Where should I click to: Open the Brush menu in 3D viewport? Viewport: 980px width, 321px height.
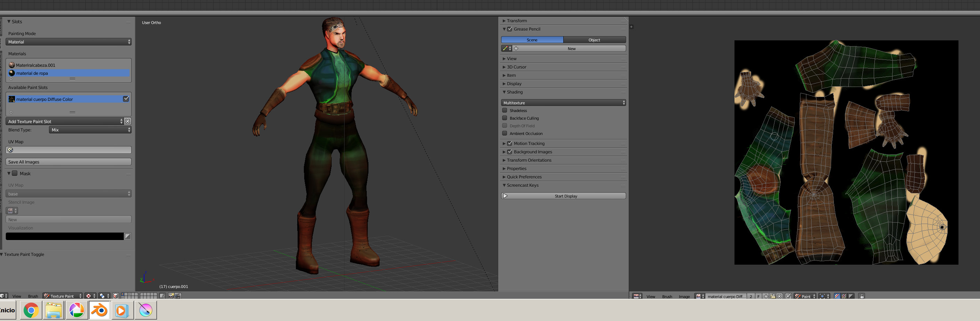pyautogui.click(x=33, y=296)
